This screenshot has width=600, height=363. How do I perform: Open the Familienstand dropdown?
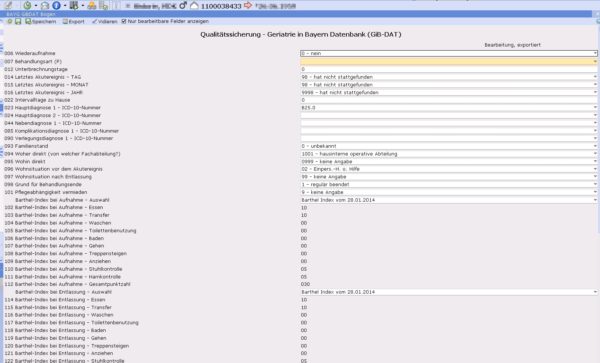pos(448,146)
